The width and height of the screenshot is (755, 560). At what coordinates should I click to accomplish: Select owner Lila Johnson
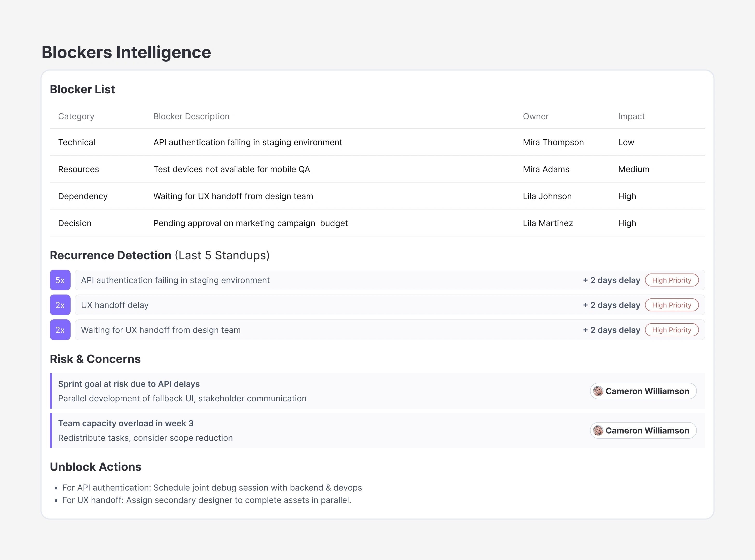(x=547, y=196)
